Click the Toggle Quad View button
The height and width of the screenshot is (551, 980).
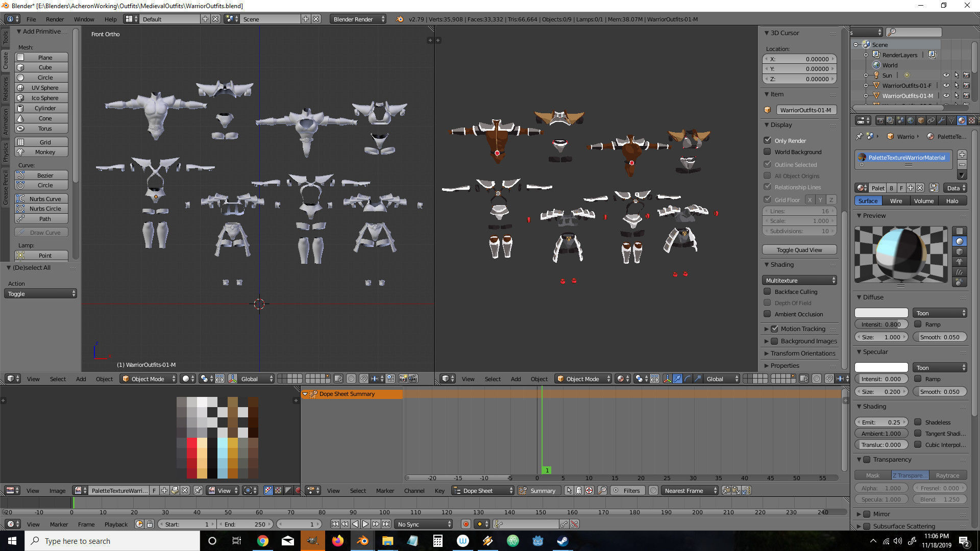pos(799,250)
